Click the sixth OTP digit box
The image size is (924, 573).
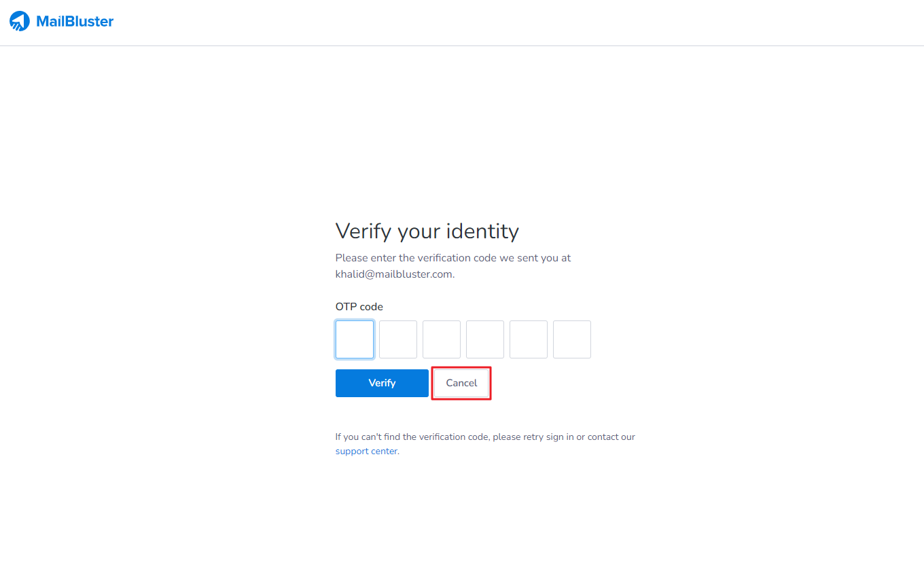click(x=572, y=339)
